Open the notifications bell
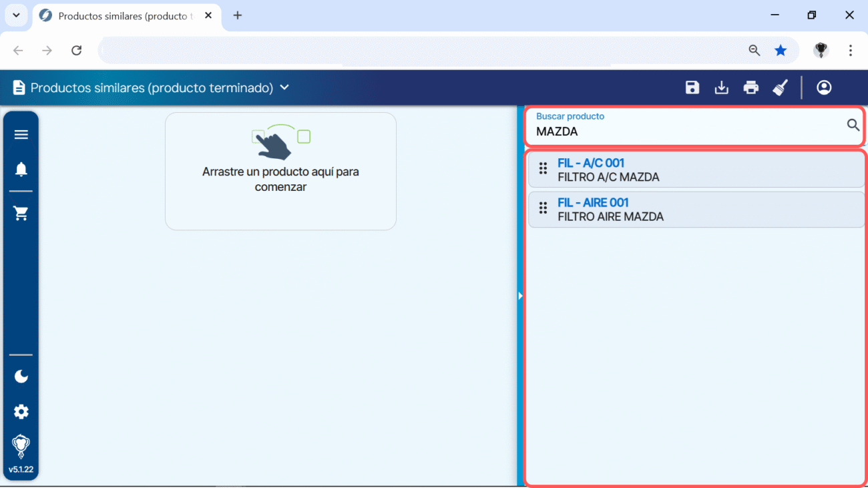Viewport: 868px width, 488px height. pyautogui.click(x=21, y=170)
